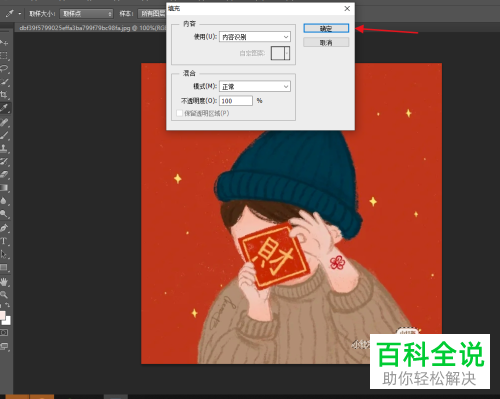
Task: Select the Brush tool
Action: point(4,135)
